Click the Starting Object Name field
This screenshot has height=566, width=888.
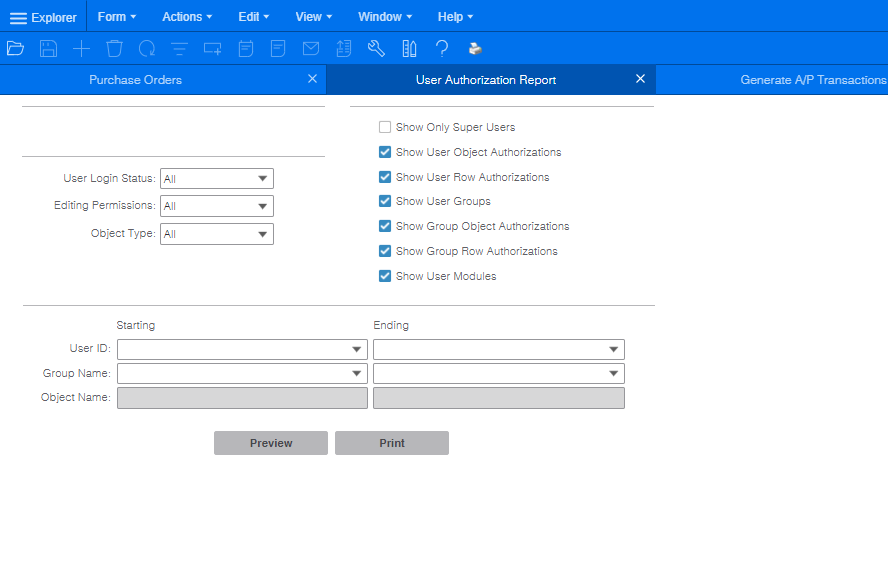coord(242,398)
